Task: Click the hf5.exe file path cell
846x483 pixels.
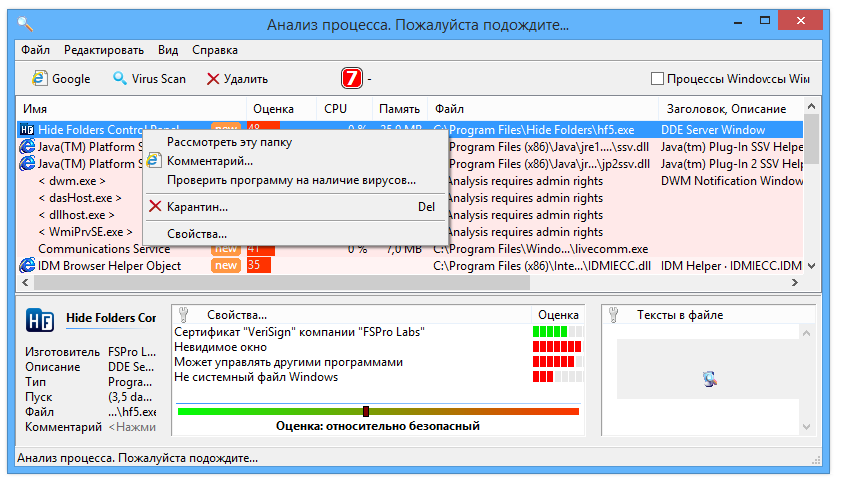Action: (542, 130)
